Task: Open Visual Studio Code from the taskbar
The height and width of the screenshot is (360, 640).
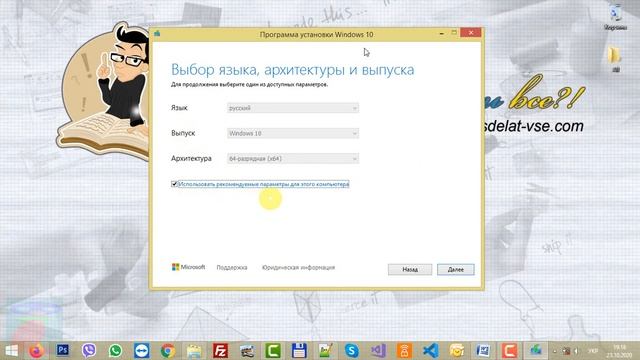Action: tap(431, 351)
